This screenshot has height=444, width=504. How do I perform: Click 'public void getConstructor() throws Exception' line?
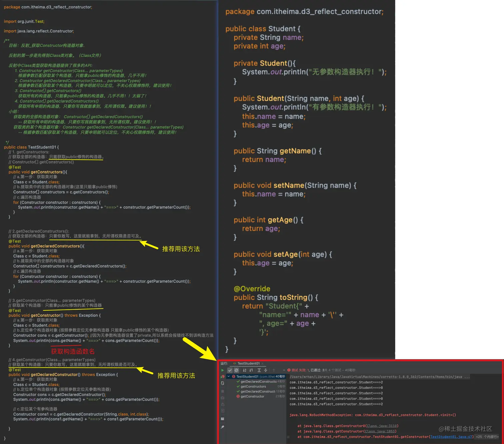55,315
